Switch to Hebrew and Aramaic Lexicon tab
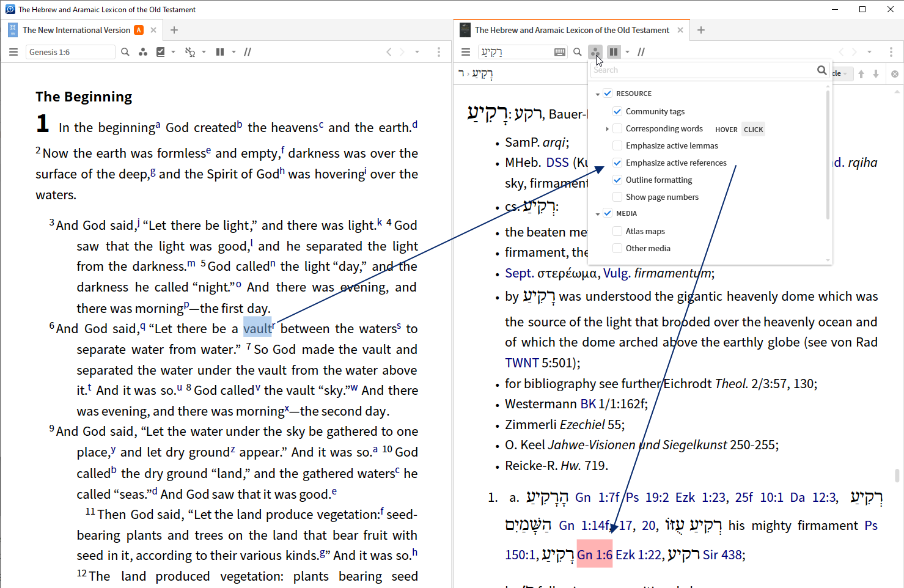904x588 pixels. coord(572,30)
